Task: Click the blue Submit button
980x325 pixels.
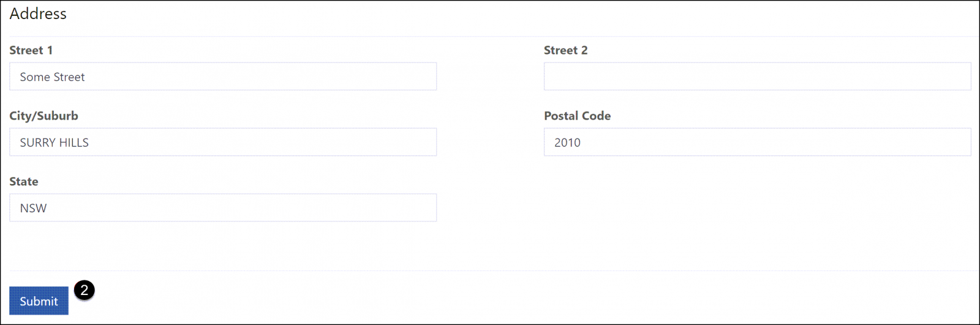Action: pyautogui.click(x=39, y=300)
